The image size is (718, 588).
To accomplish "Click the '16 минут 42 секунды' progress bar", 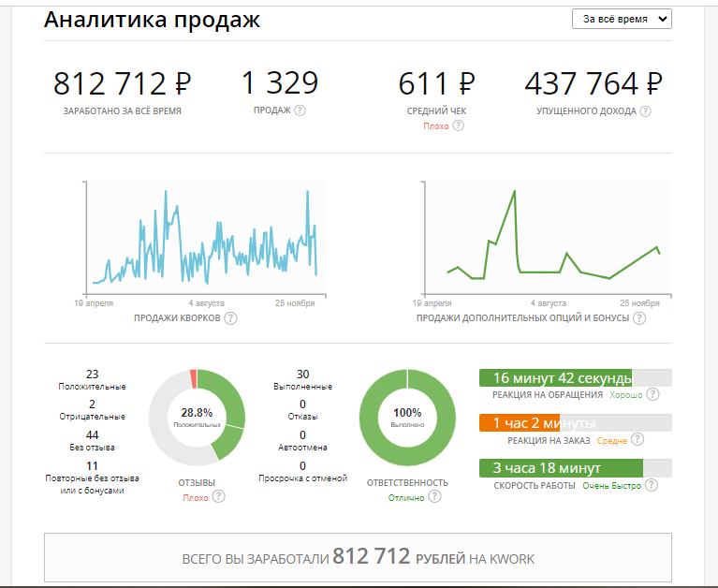I will point(576,378).
